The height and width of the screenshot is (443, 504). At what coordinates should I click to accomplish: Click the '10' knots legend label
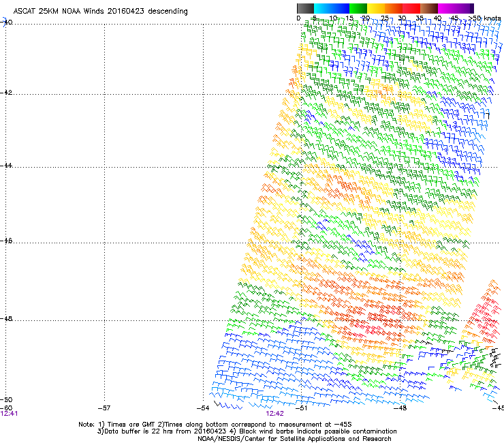pyautogui.click(x=333, y=18)
